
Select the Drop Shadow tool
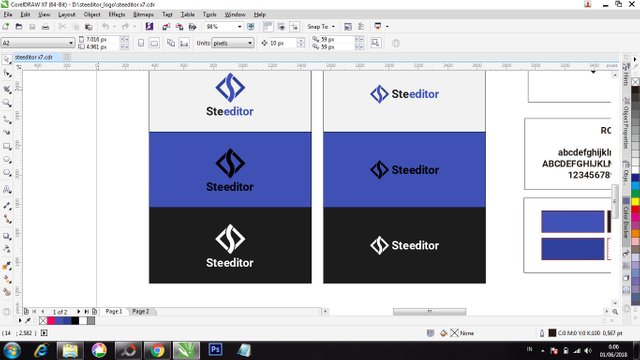point(7,236)
